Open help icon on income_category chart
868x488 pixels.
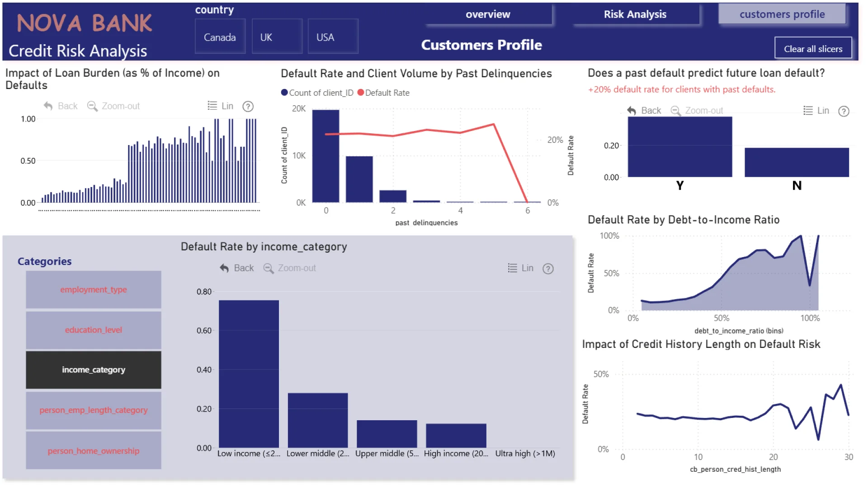coord(548,269)
